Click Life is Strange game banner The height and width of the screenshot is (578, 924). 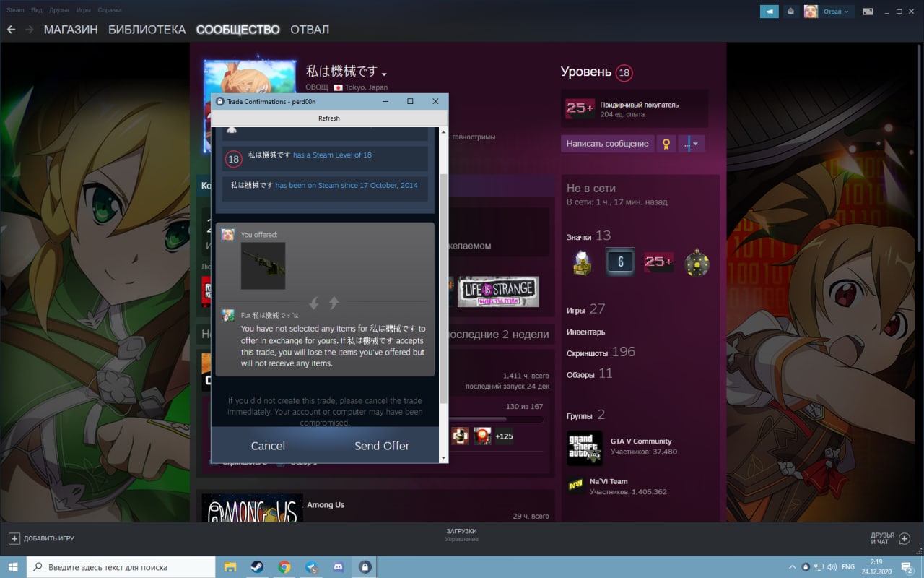point(498,291)
